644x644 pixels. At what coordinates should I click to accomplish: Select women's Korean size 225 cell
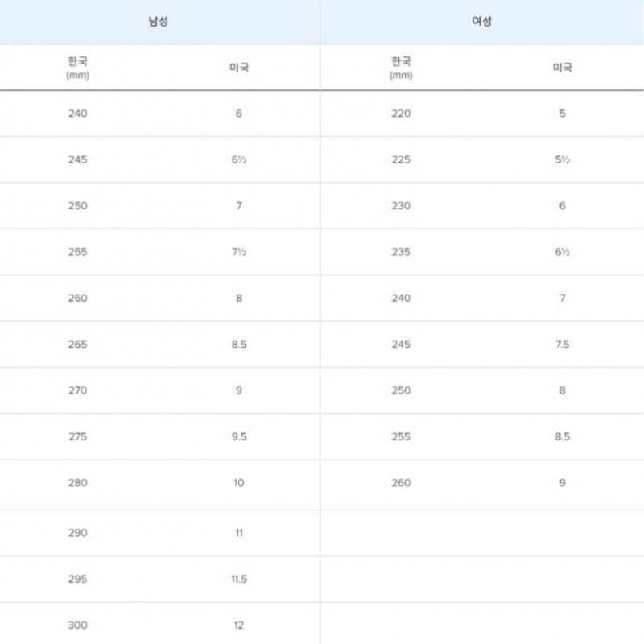[400, 159]
